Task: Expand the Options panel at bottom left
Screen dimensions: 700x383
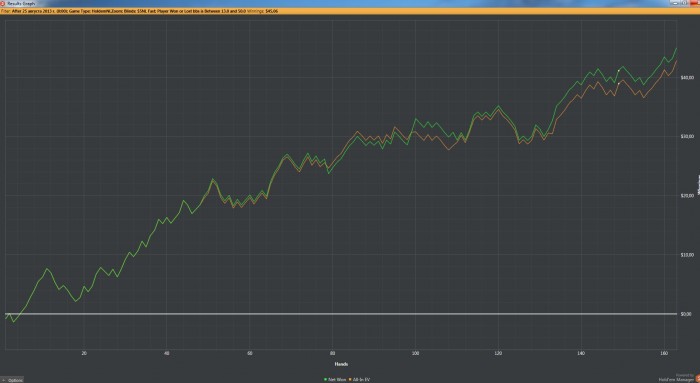Action: [12, 380]
